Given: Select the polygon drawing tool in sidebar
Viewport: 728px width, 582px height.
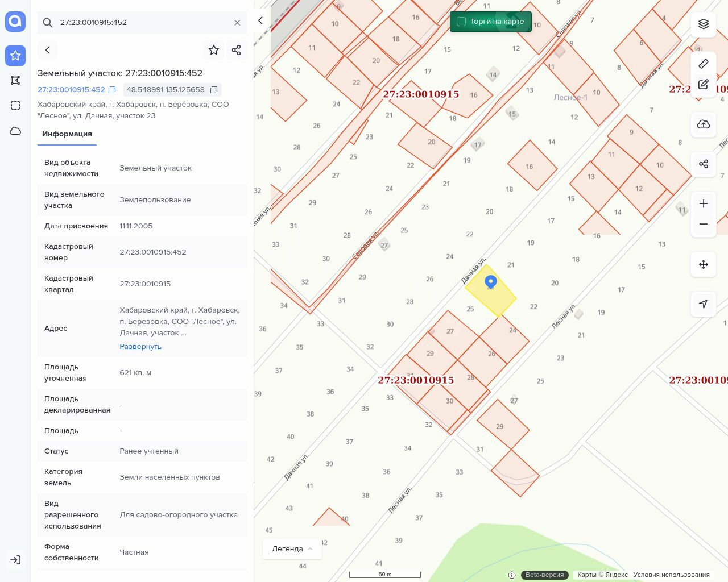Looking at the screenshot, I should [x=15, y=80].
